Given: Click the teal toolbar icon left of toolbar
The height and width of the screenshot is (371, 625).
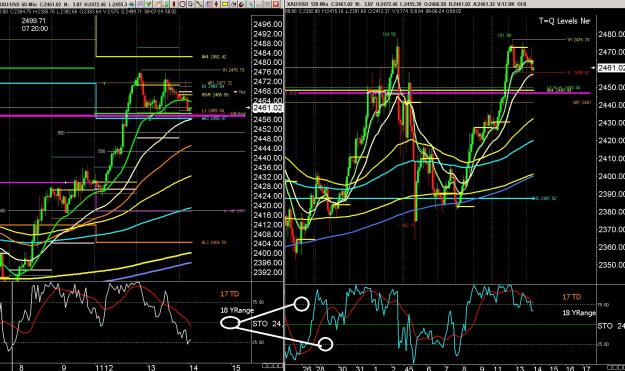Looking at the screenshot, I should 132,4.
